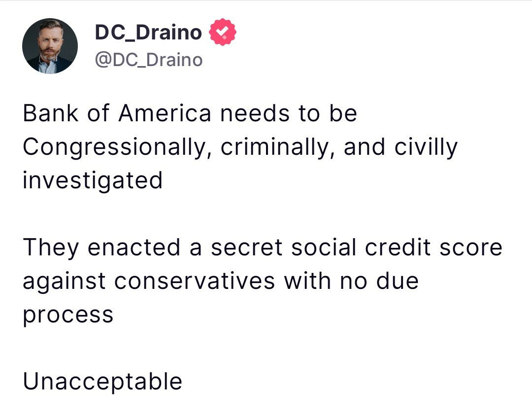
Task: Click the word "Unacceptable" at the bottom
Action: (102, 382)
